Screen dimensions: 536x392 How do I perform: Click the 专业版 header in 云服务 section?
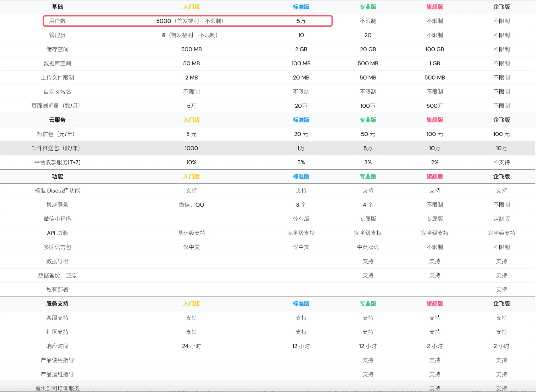pyautogui.click(x=368, y=120)
